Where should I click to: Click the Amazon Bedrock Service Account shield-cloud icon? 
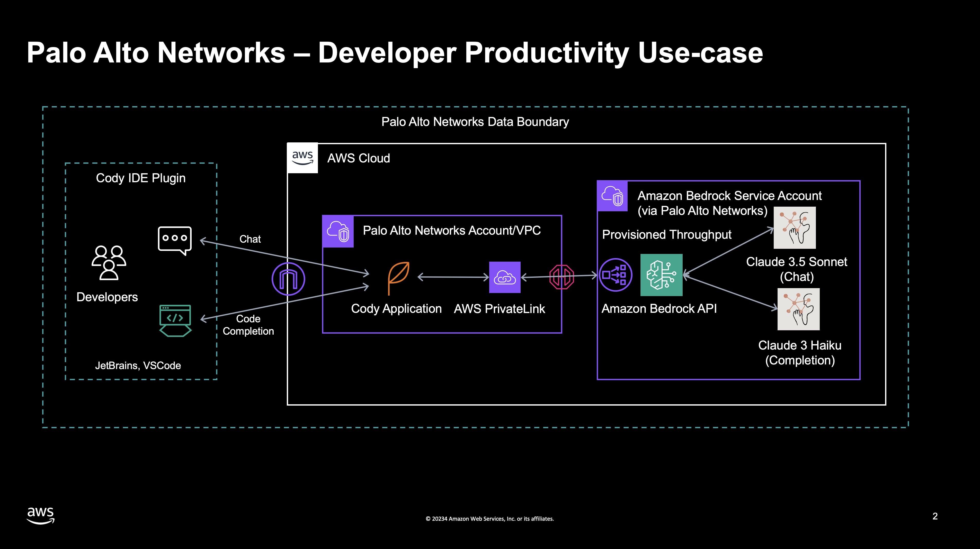[x=612, y=196]
